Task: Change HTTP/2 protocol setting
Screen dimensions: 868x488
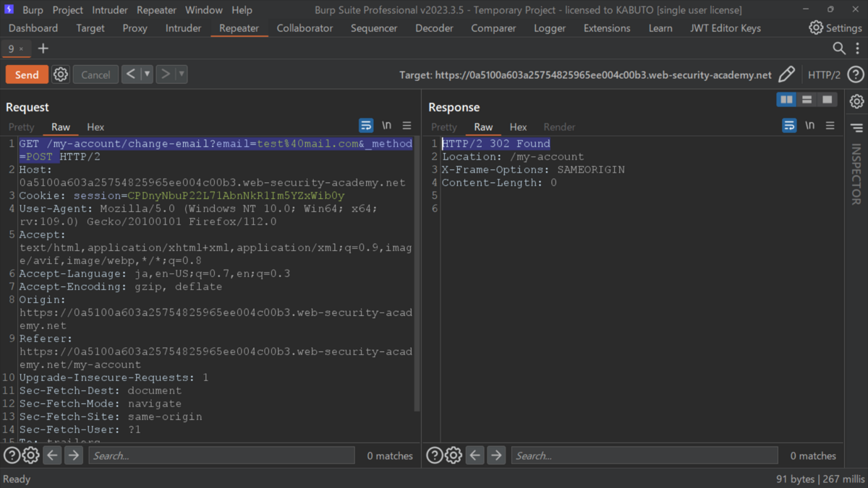Action: click(x=824, y=75)
